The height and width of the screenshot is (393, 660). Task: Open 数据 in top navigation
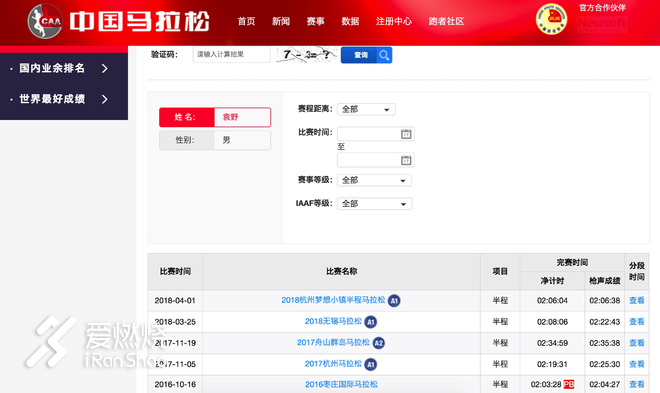click(x=350, y=21)
